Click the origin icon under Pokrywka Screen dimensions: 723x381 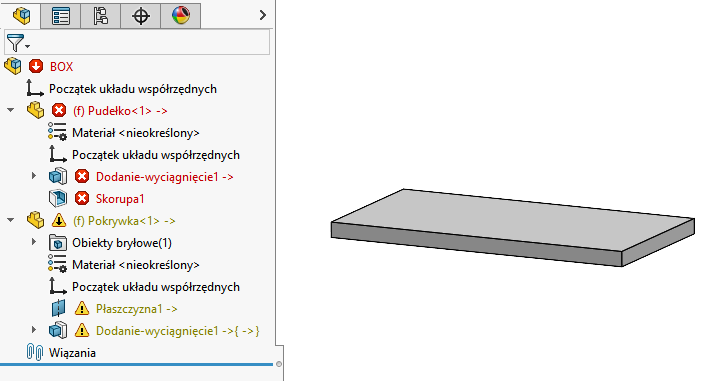pyautogui.click(x=58, y=286)
